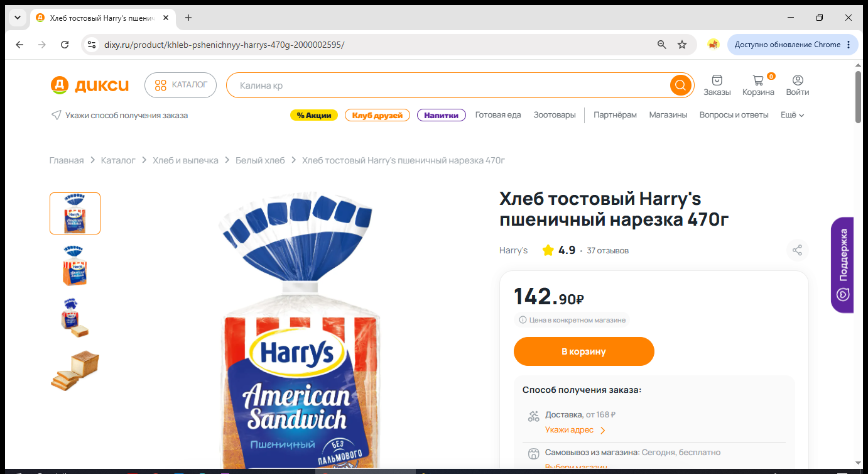Click the rating star icon
The height and width of the screenshot is (474, 868).
point(548,250)
